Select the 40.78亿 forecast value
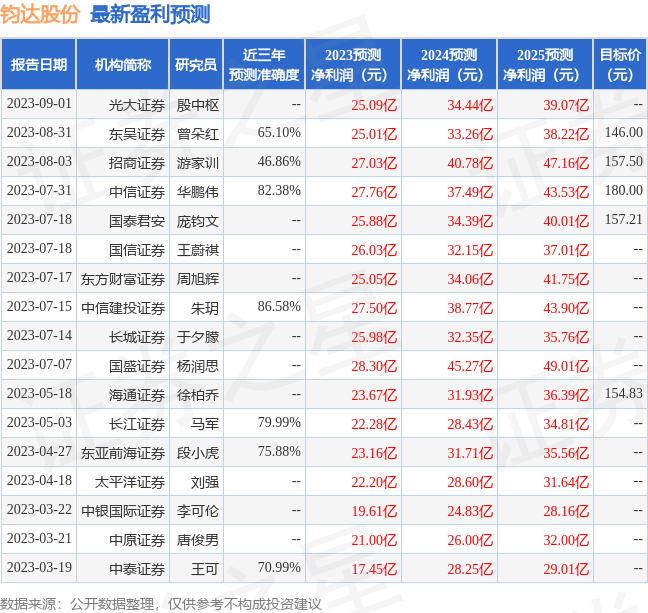Image resolution: width=648 pixels, height=613 pixels. coord(470,163)
